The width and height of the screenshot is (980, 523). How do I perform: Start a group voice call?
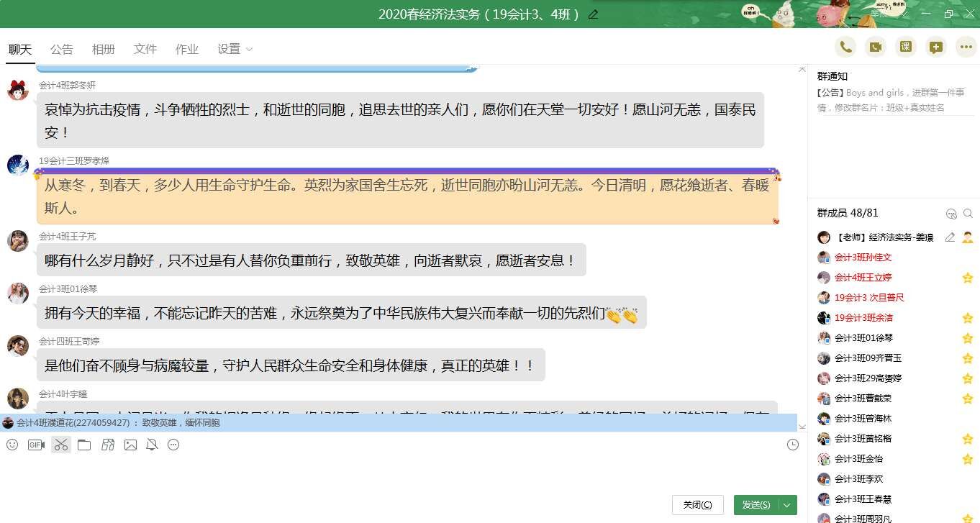(x=845, y=47)
